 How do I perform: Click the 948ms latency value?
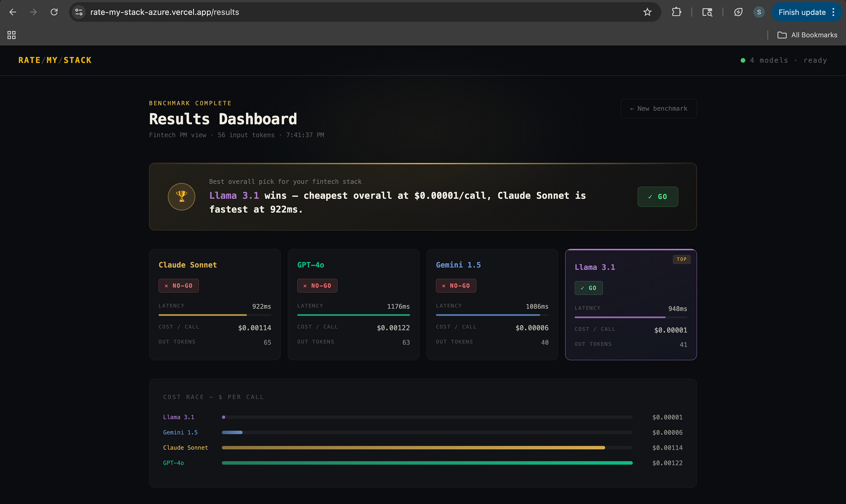click(677, 309)
